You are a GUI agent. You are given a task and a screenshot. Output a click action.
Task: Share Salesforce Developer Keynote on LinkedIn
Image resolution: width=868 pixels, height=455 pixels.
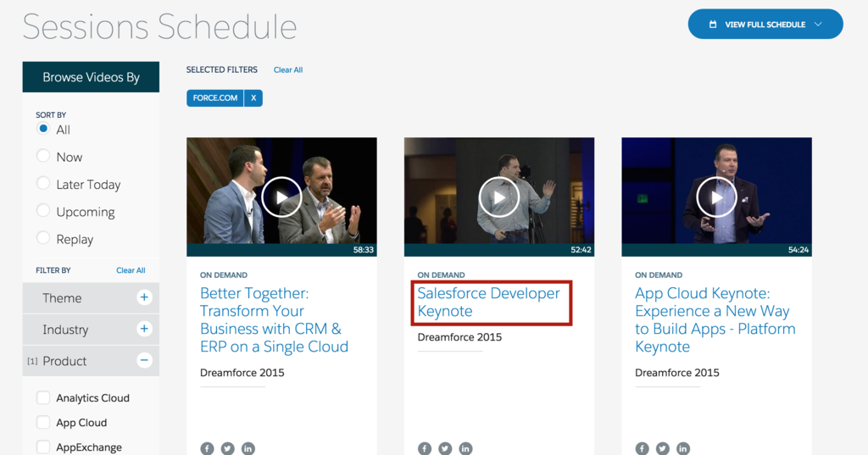(x=465, y=448)
